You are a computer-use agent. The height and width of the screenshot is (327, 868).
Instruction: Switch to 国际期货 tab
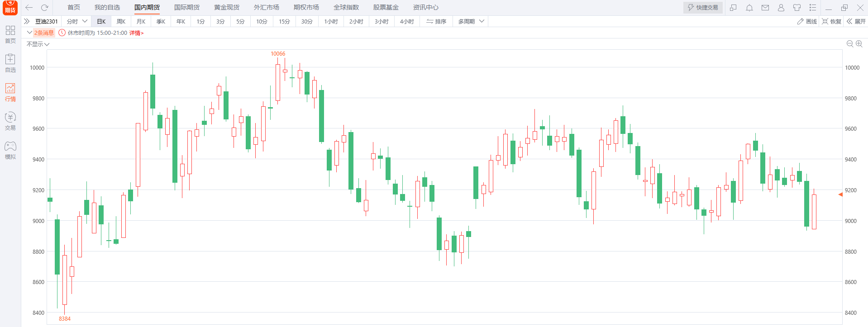pyautogui.click(x=186, y=7)
